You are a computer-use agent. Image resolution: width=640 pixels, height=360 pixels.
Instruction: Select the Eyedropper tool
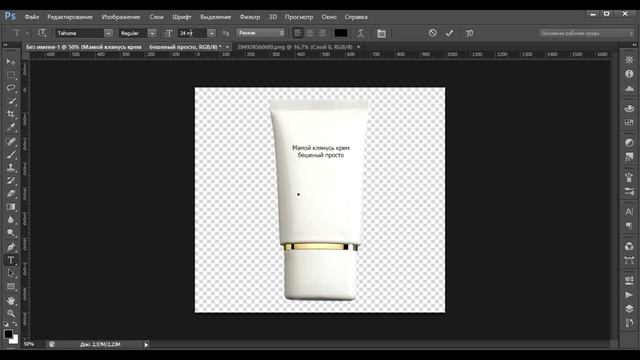tap(11, 127)
